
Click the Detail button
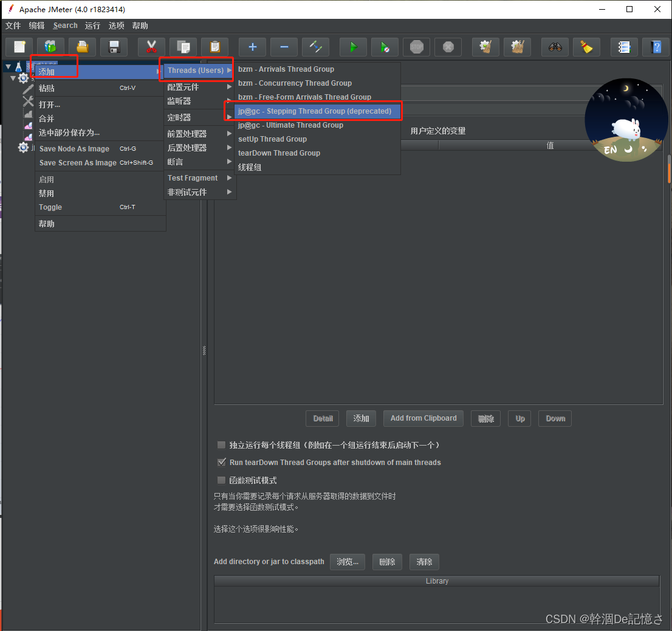click(323, 419)
